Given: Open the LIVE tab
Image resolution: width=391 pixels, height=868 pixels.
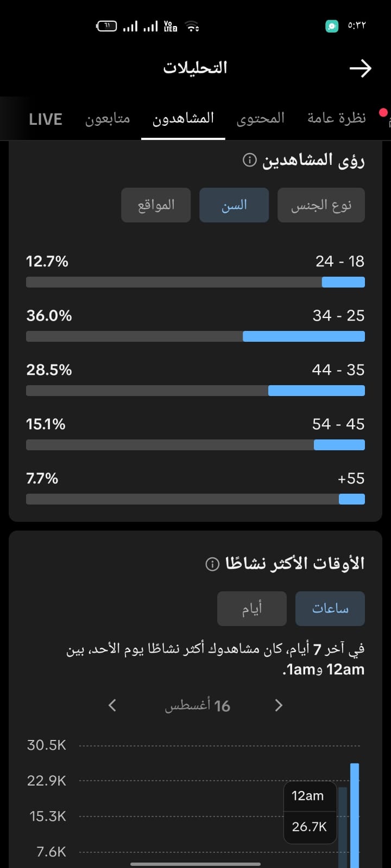Looking at the screenshot, I should click(x=46, y=119).
